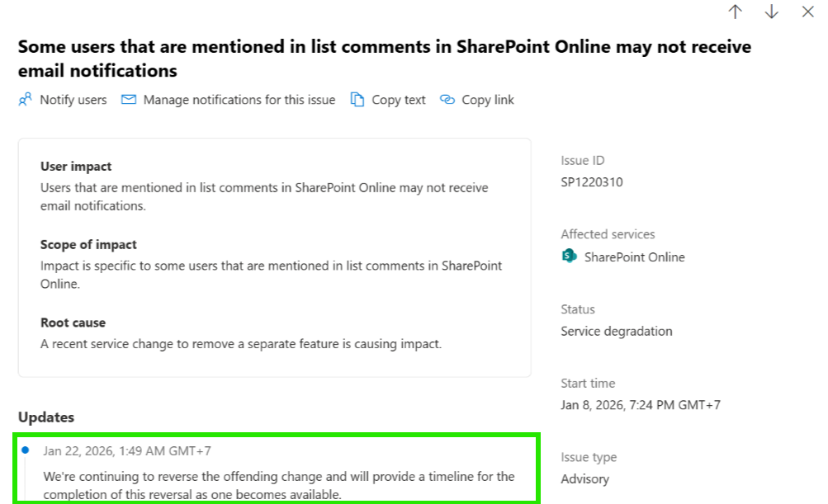Click the Copy text document icon
The width and height of the screenshot is (828, 504).
[357, 99]
